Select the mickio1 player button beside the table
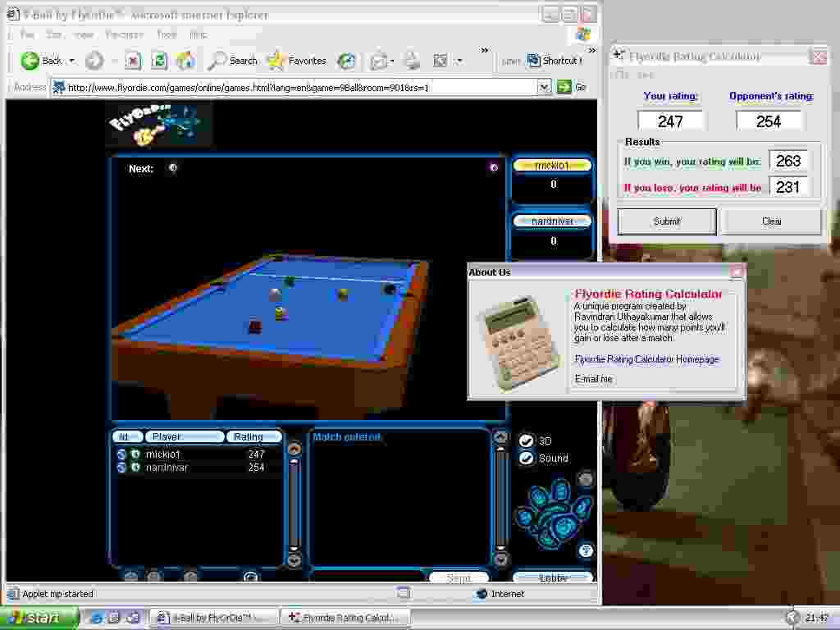 [552, 166]
